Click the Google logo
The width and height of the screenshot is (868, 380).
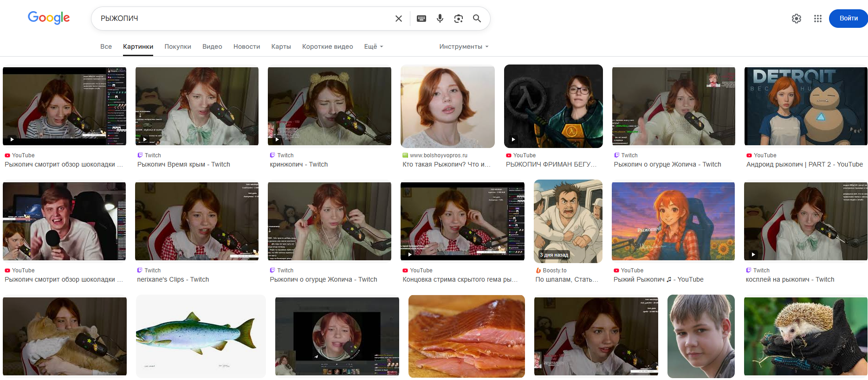click(x=49, y=18)
